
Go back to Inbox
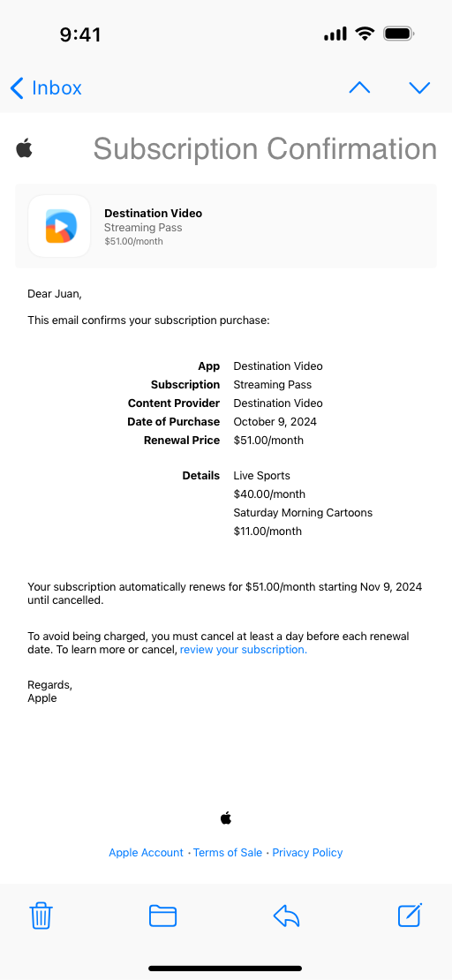coord(46,88)
